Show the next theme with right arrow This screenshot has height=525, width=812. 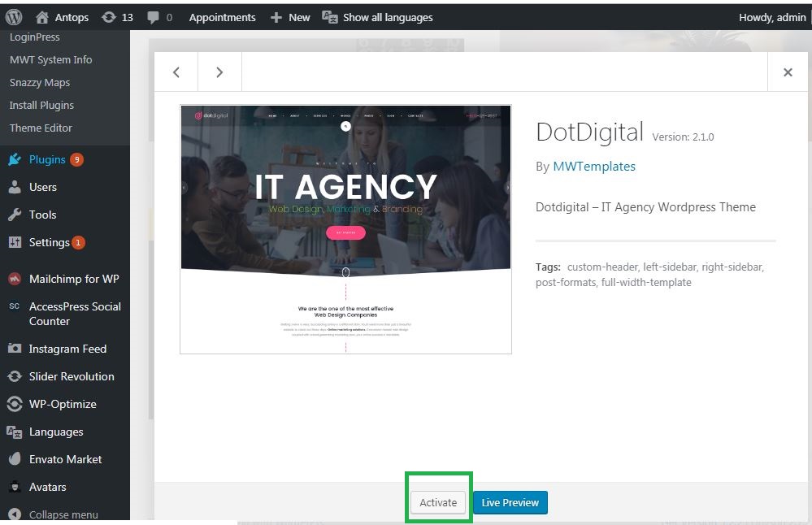click(219, 72)
